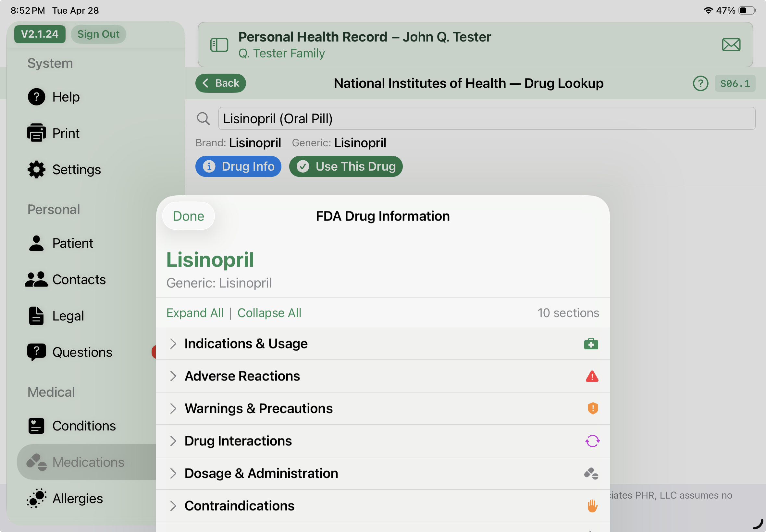Expand the Adverse Reactions section
The width and height of the screenshot is (766, 532).
(x=383, y=376)
